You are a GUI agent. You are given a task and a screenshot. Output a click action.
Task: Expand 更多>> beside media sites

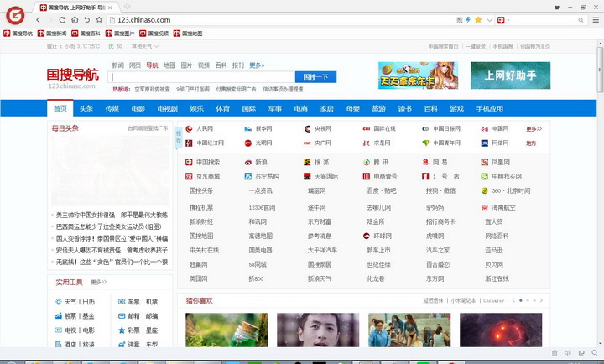coord(534,128)
